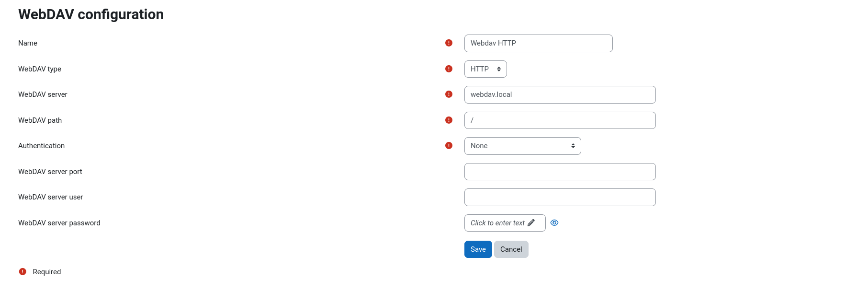Image resolution: width=868 pixels, height=292 pixels.
Task: Click the pencil icon in the password field
Action: (x=531, y=223)
